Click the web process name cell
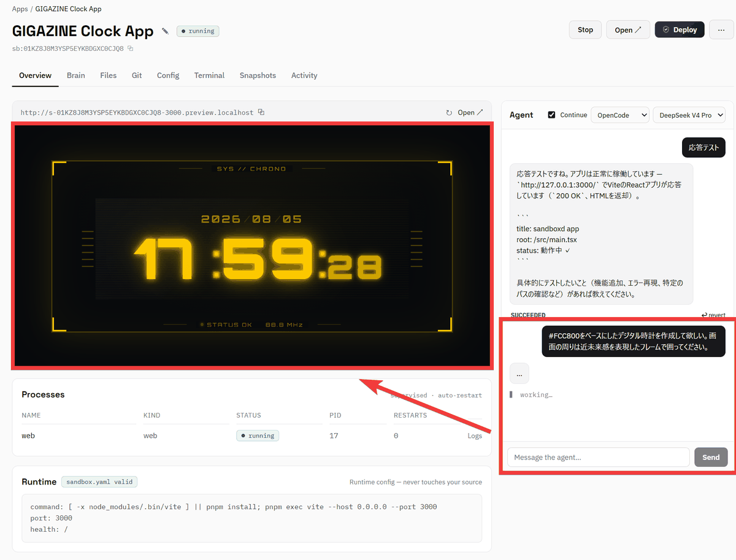Screen dimensions: 736x560 pos(28,435)
